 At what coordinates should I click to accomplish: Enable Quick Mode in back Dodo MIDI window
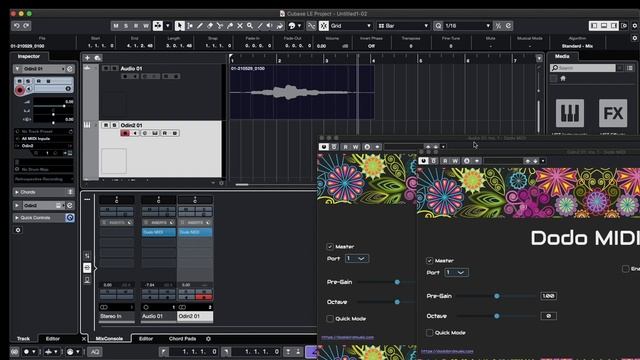[330, 319]
